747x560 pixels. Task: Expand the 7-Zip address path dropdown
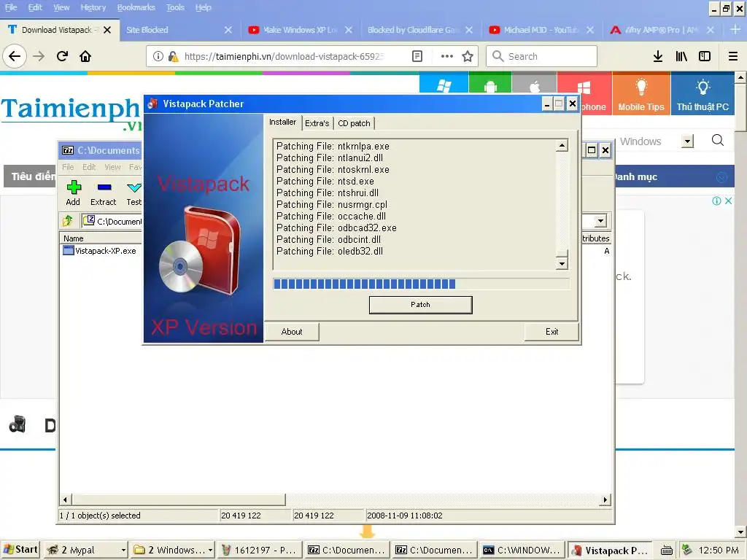pos(600,221)
